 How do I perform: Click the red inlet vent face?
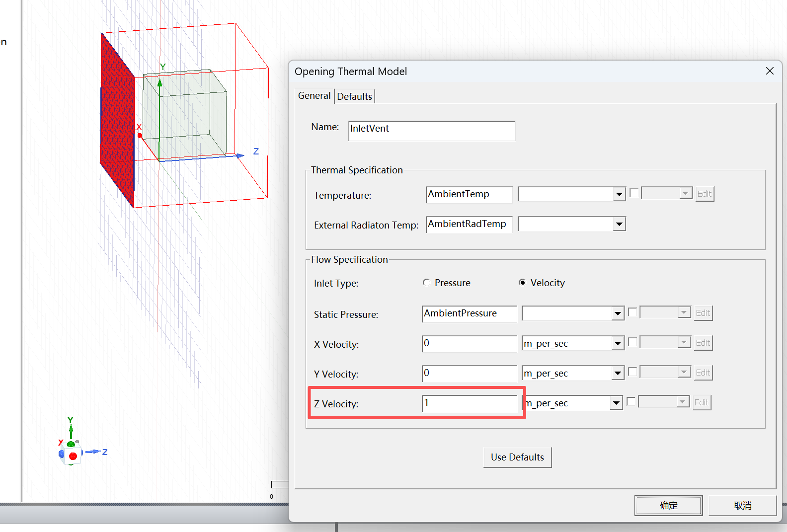117,120
